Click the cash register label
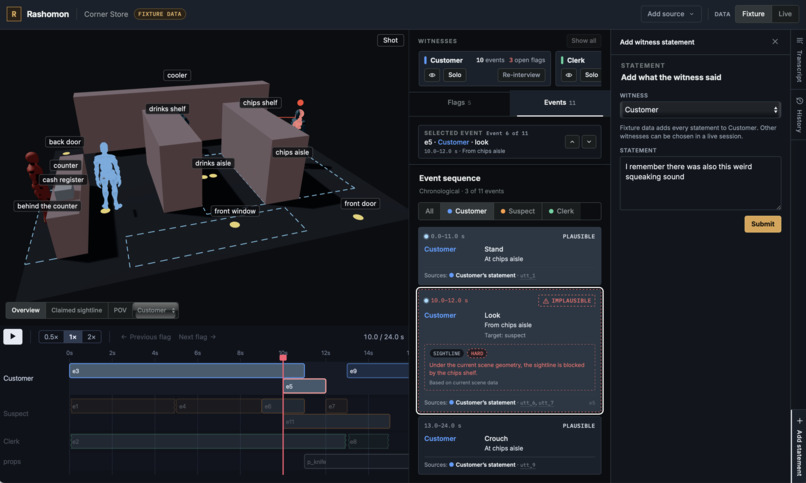This screenshot has width=806, height=483. (63, 180)
